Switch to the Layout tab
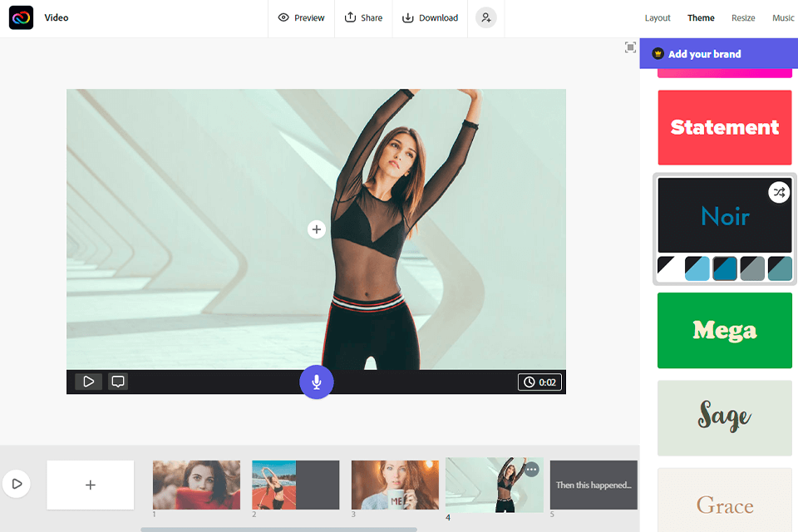The image size is (798, 532). point(658,17)
